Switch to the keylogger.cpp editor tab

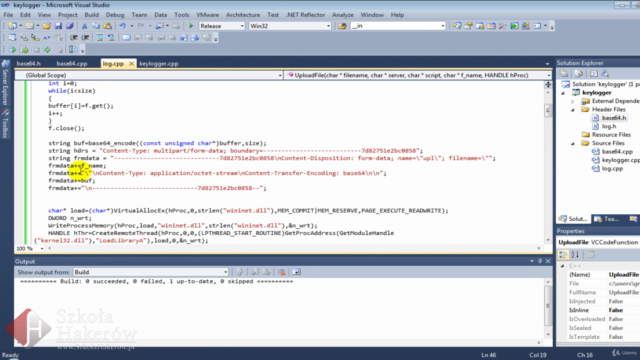pyautogui.click(x=159, y=64)
